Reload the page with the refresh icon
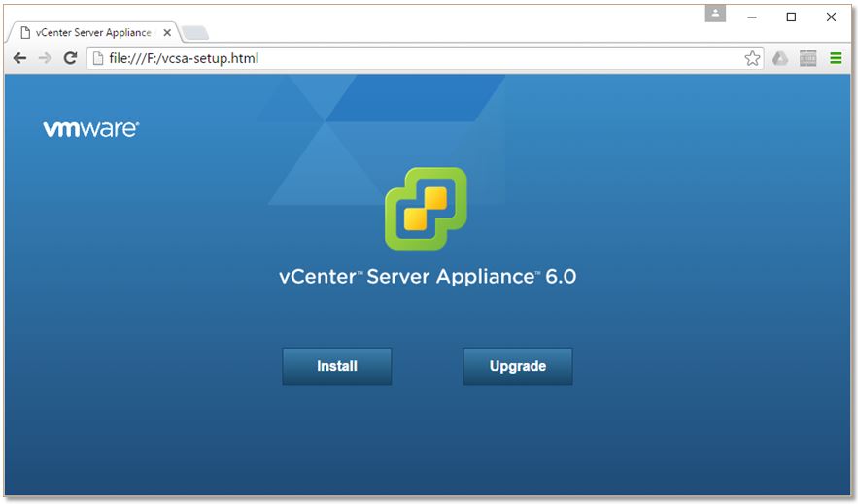Screen dimensions: 858x504 pos(70,58)
